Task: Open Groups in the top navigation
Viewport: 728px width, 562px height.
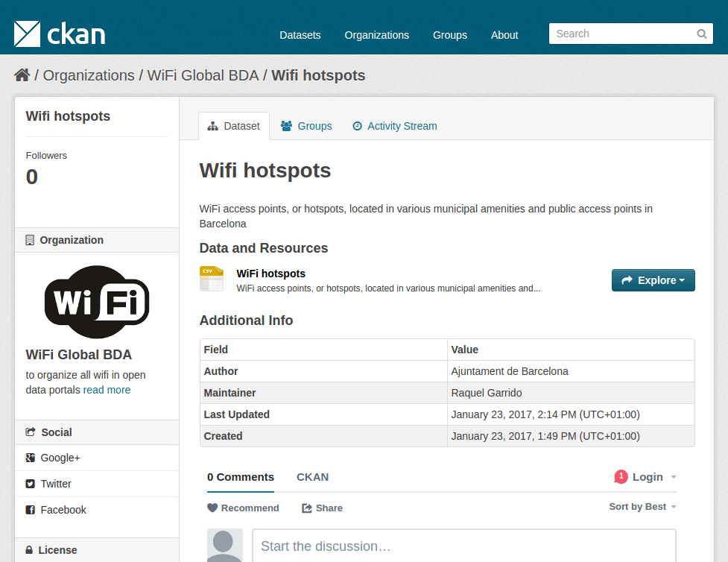Action: pos(450,35)
